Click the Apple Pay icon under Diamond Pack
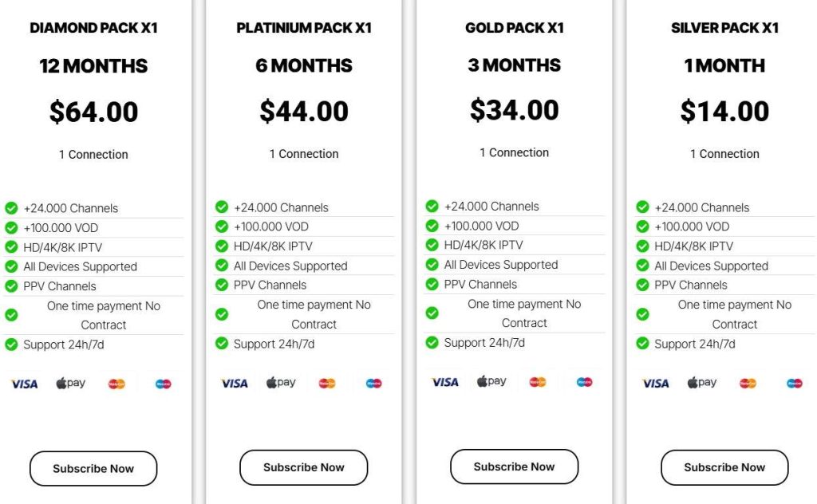817x504 pixels. click(70, 383)
